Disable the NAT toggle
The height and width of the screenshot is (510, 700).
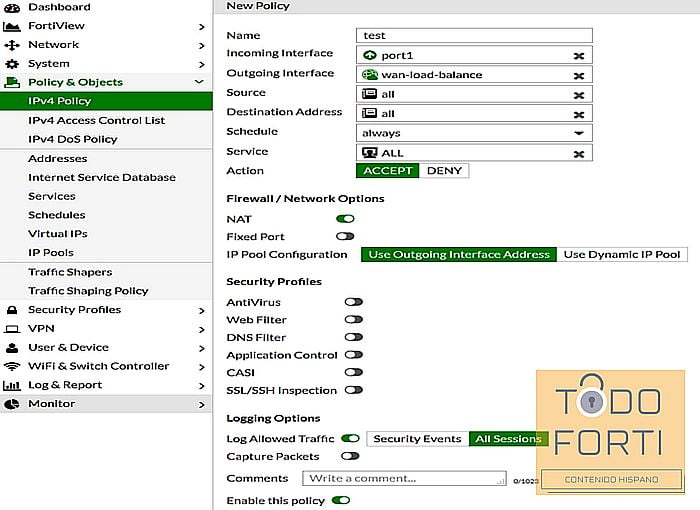(x=345, y=218)
